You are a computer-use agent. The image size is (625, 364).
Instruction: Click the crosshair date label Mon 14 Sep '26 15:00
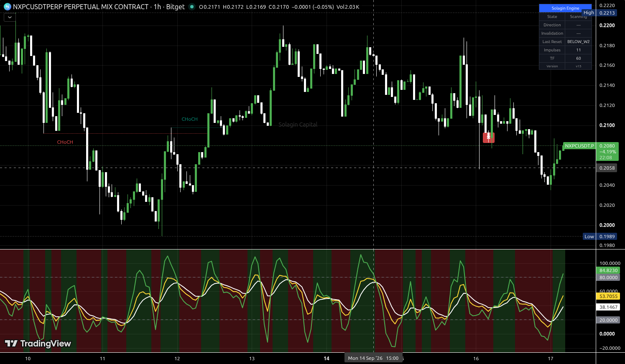pyautogui.click(x=373, y=358)
